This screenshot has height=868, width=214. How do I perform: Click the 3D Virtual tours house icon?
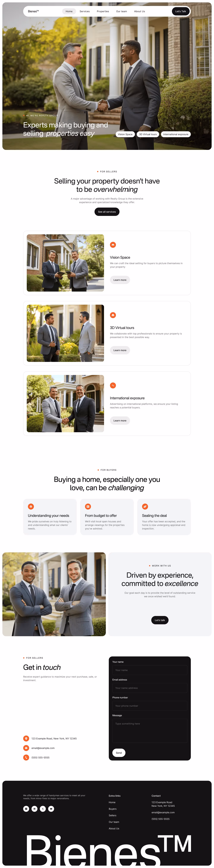pos(113,315)
